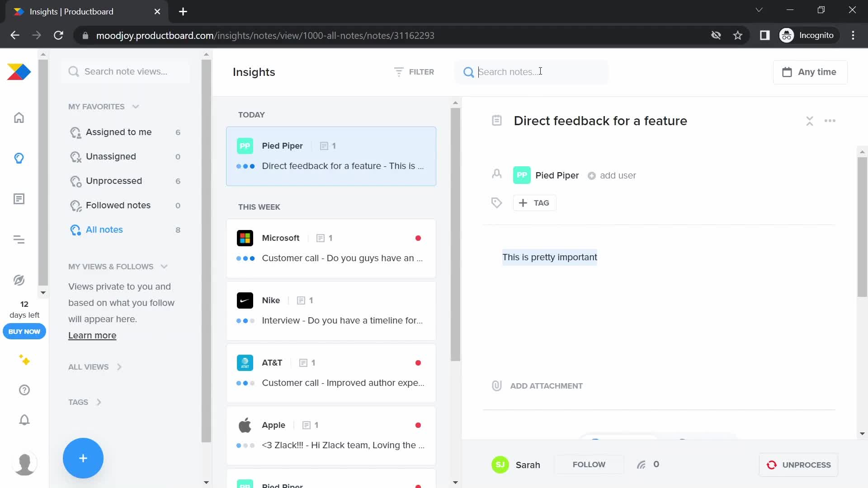Viewport: 868px width, 488px height.
Task: Expand ALL VIEWS
Action: 95,367
